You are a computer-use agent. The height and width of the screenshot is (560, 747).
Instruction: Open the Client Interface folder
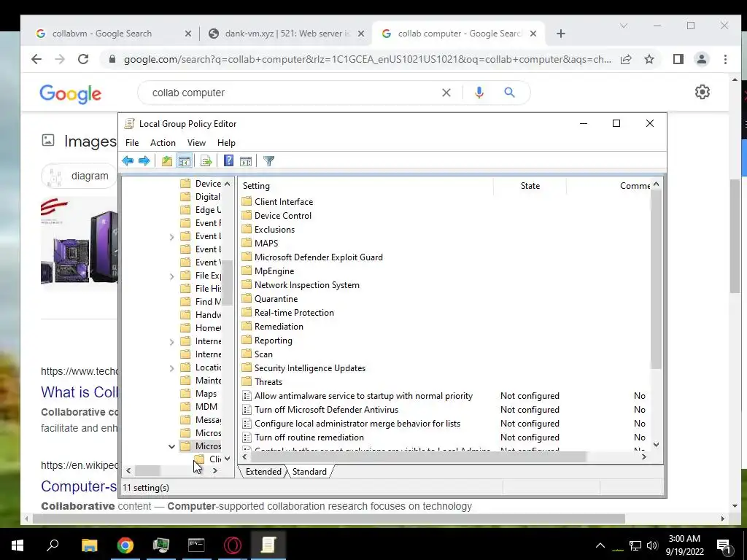(x=284, y=202)
